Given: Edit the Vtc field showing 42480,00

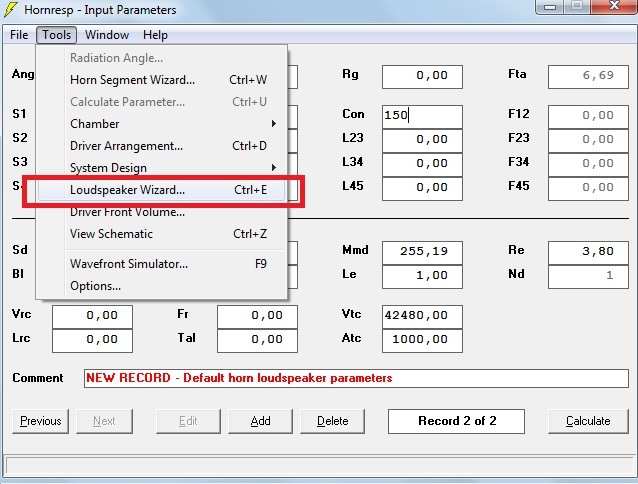Looking at the screenshot, I should point(422,317).
